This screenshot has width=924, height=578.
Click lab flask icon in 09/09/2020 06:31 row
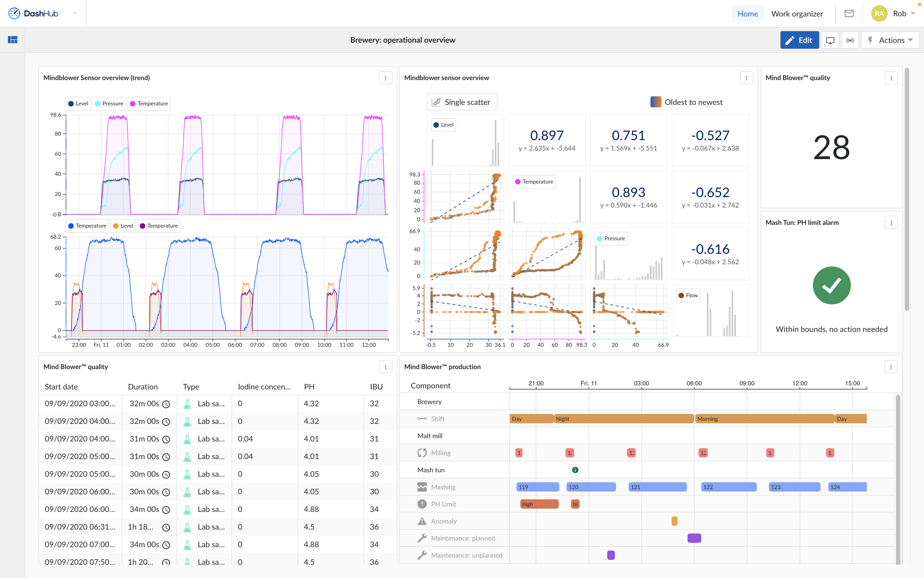[x=187, y=527]
